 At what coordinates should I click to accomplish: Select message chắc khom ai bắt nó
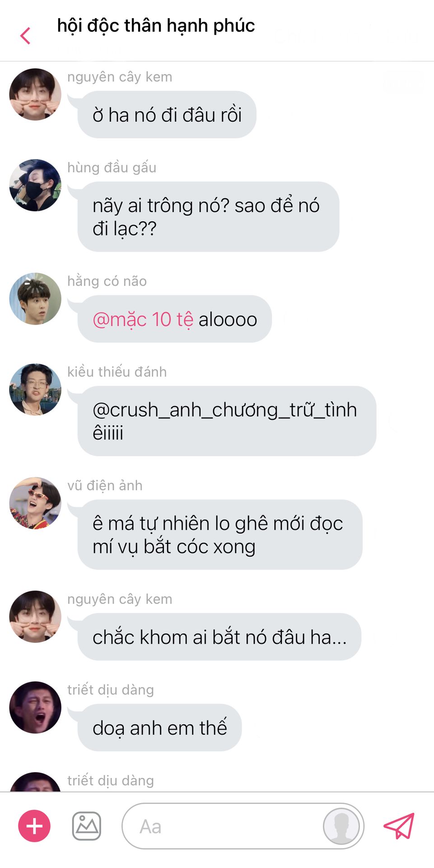point(219,637)
